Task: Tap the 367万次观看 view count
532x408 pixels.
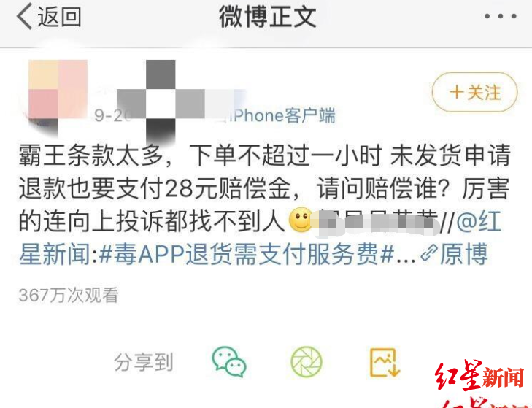Action: (x=69, y=295)
